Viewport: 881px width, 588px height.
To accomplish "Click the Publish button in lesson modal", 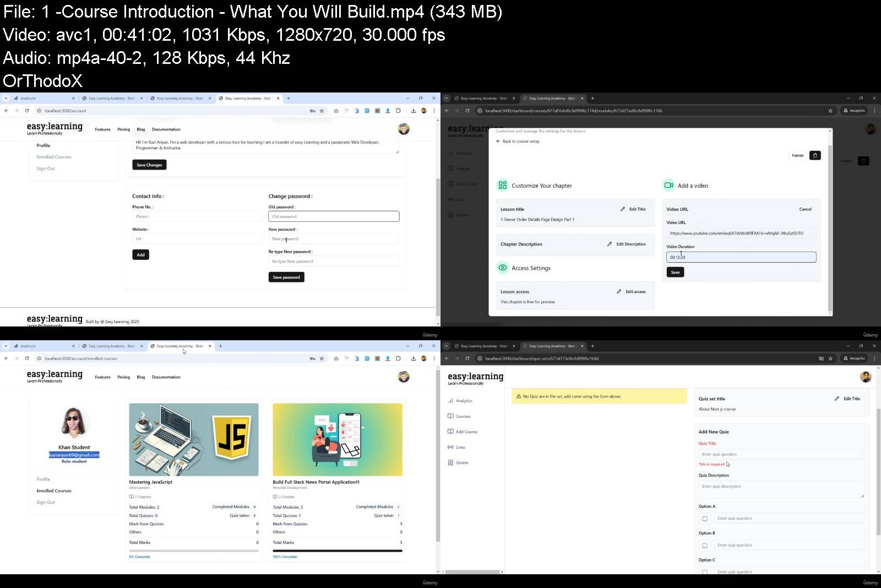I will coord(797,155).
